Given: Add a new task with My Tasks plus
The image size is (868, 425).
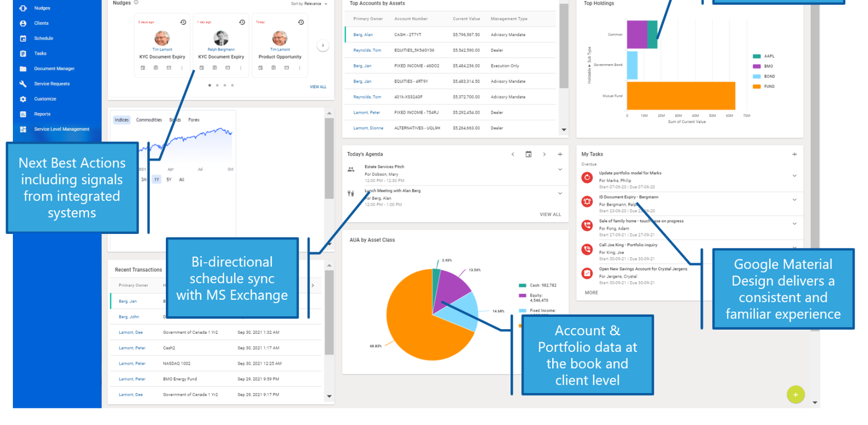Looking at the screenshot, I should click(x=794, y=154).
